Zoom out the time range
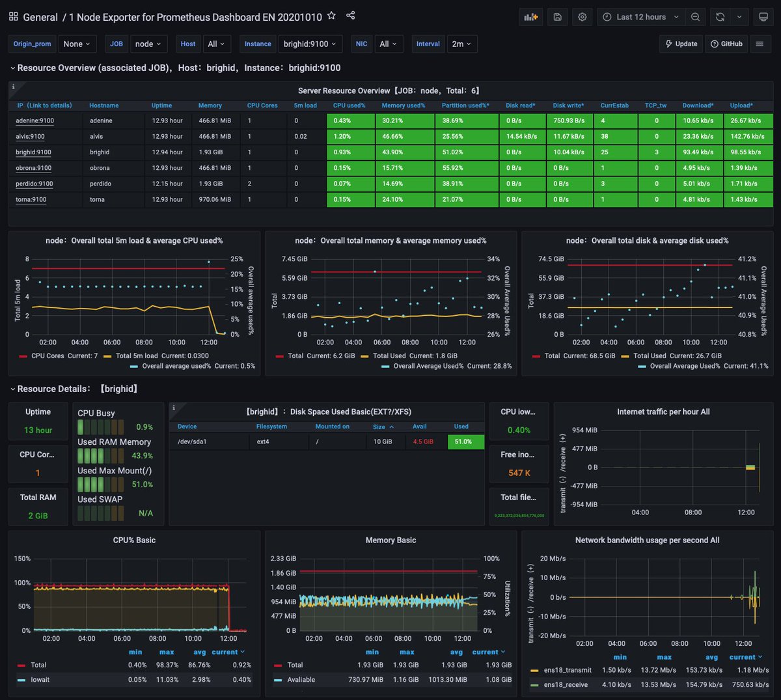The width and height of the screenshot is (781, 700). point(696,17)
